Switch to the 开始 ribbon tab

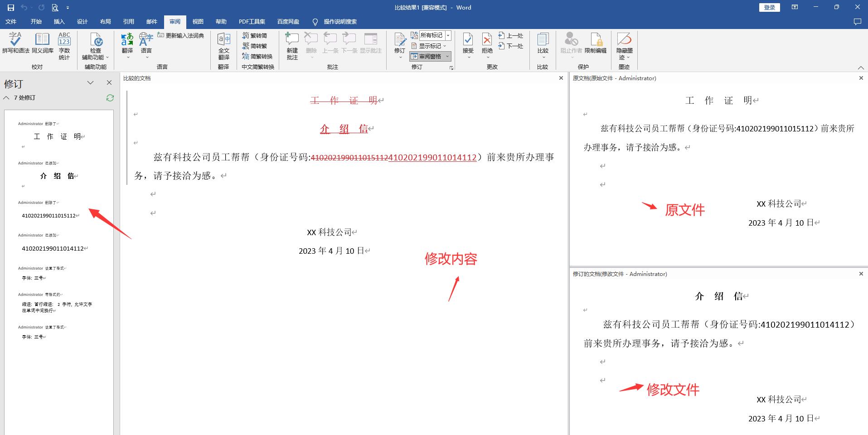click(x=36, y=21)
